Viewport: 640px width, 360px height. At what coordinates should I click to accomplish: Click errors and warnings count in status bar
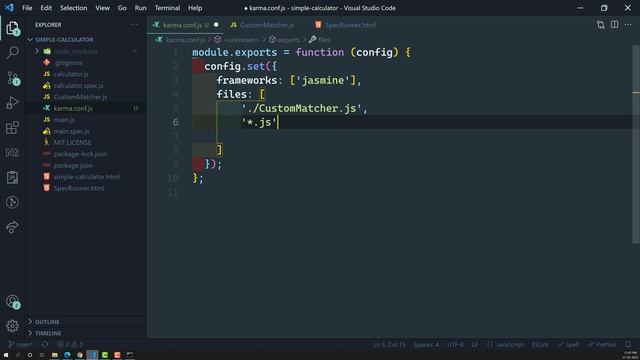(x=70, y=344)
